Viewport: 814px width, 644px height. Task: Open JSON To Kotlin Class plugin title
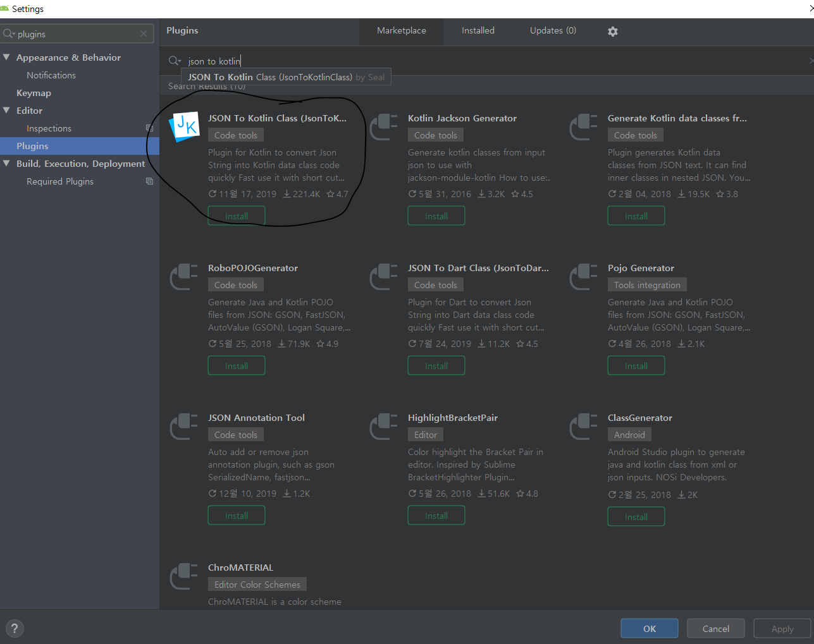[277, 118]
